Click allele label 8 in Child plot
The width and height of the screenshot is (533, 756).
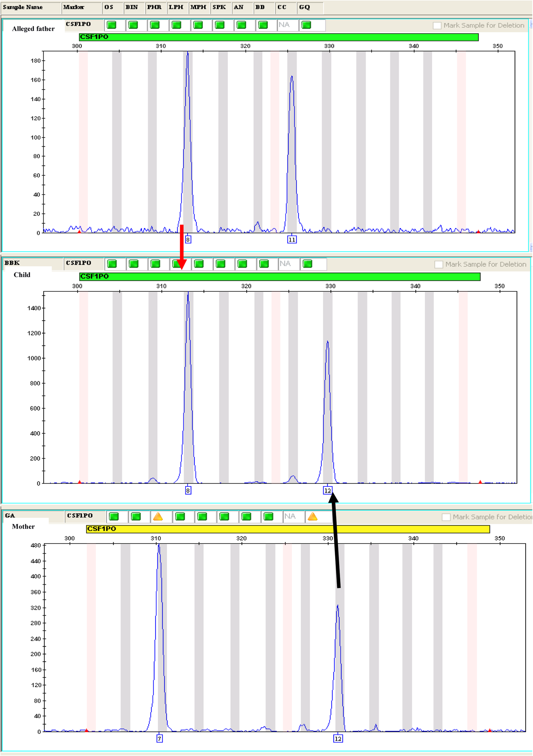188,490
